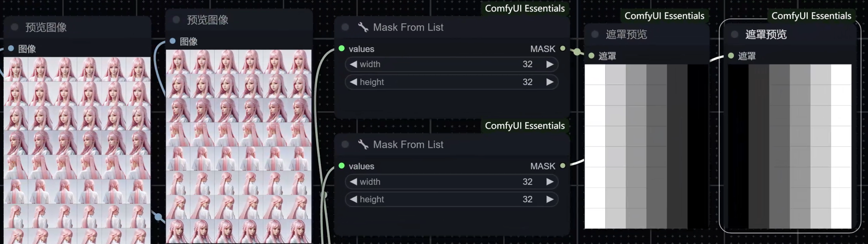Click ComfyUI Essentials badge above upper Mask From List
868x244 pixels.
tap(525, 8)
